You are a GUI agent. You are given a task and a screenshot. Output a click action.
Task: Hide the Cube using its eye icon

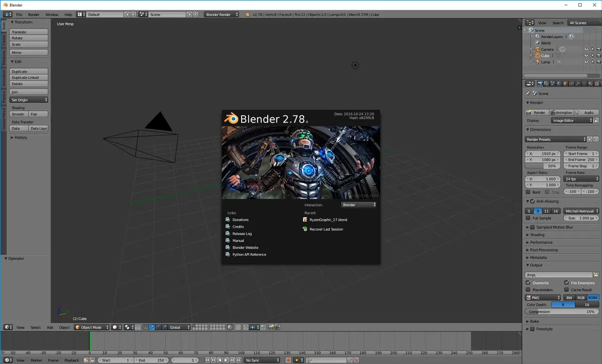(586, 55)
